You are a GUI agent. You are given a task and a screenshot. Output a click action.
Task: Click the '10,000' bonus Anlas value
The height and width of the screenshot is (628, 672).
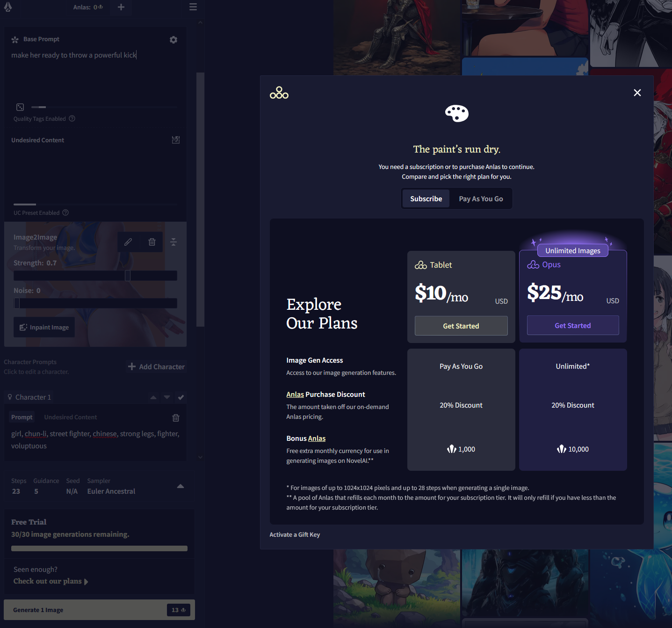click(x=573, y=449)
